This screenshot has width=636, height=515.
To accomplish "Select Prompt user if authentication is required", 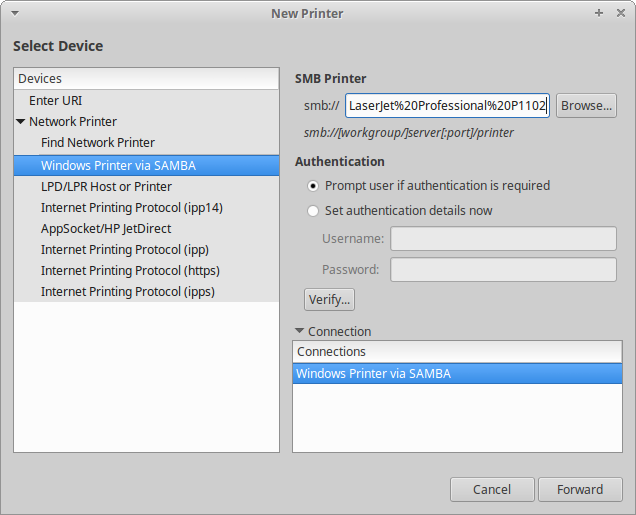I will tap(314, 185).
